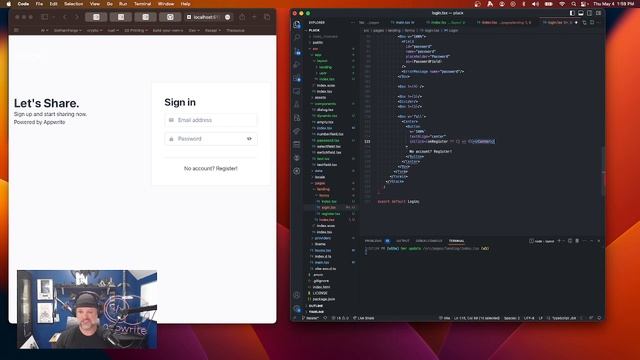Viewport: 640px width, 360px height.
Task: Open Run and Debug view in activity bar
Action: click(297, 64)
